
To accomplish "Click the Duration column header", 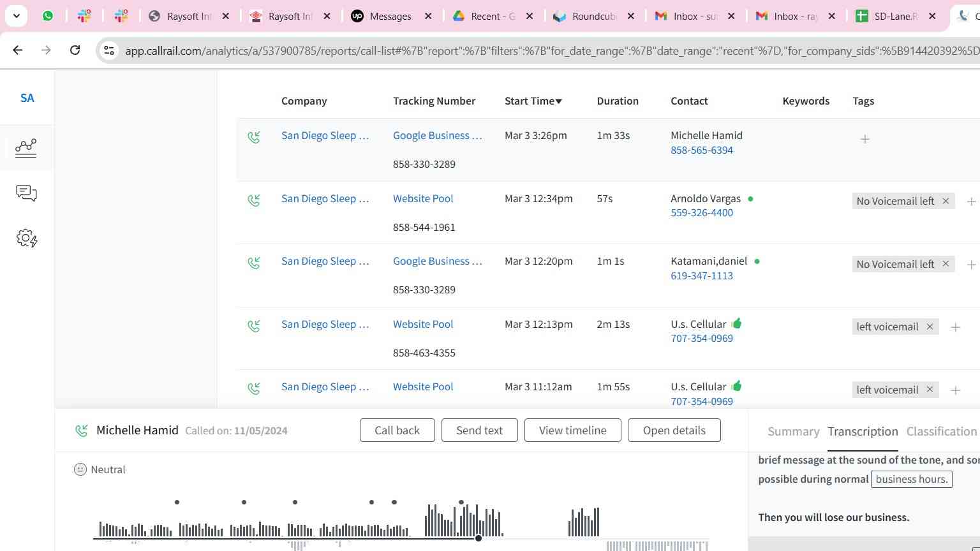I will 618,101.
